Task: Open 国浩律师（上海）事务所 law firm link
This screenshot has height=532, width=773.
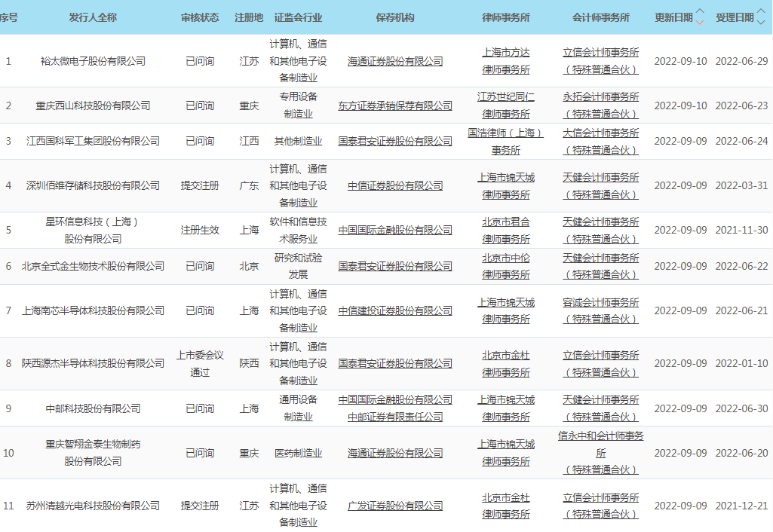Action: click(x=506, y=141)
